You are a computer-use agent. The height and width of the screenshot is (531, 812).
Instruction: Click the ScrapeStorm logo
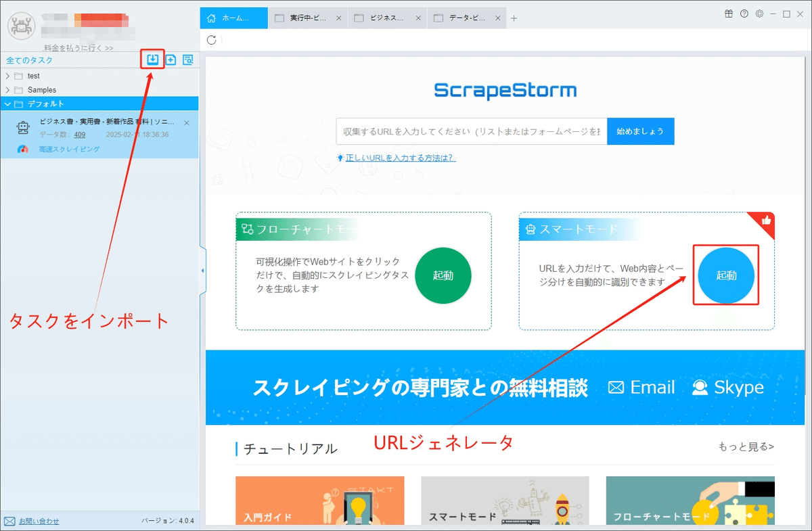(x=505, y=90)
